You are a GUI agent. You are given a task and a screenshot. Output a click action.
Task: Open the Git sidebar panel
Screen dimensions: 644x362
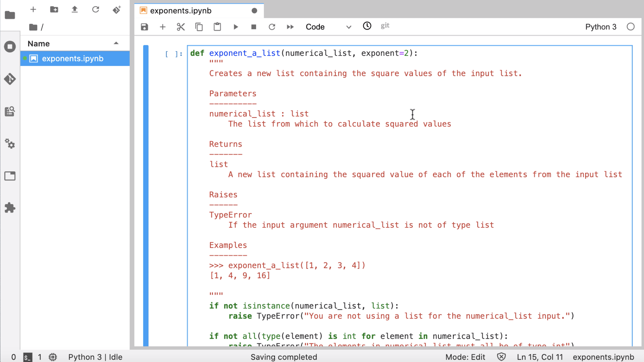coord(10,79)
